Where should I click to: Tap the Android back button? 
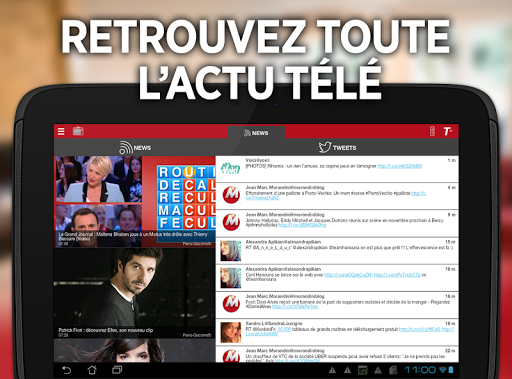67,370
